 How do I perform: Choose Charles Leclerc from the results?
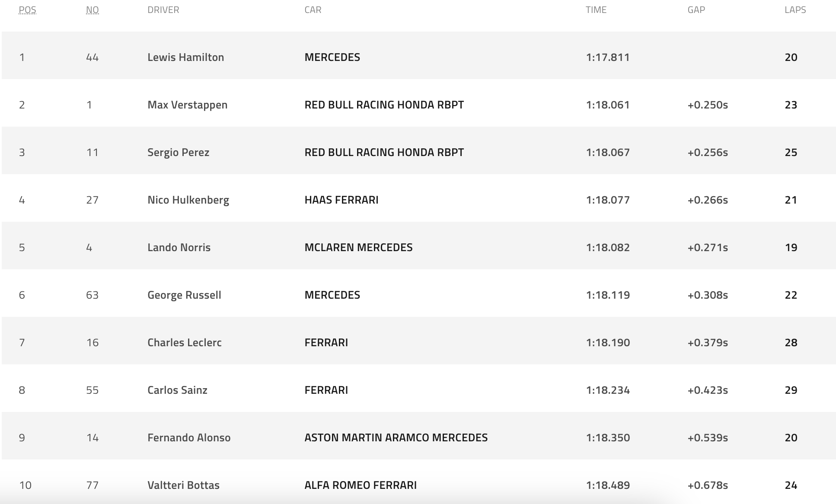(x=184, y=343)
